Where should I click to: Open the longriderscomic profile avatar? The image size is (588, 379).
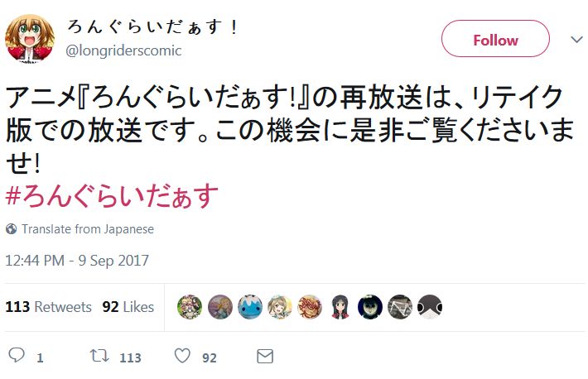pos(30,39)
